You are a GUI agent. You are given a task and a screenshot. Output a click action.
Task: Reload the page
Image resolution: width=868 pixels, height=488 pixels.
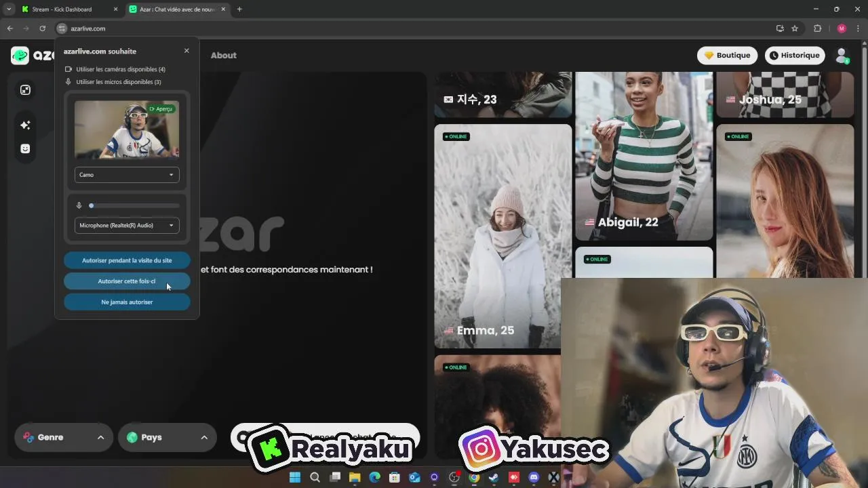(42, 28)
